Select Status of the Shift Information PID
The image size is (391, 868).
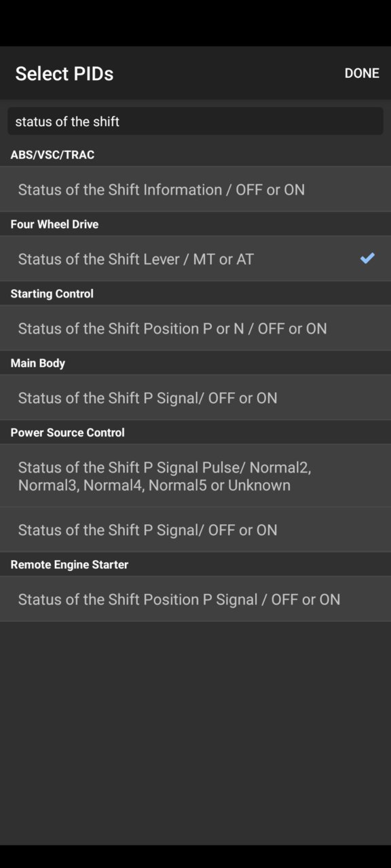[x=195, y=189]
